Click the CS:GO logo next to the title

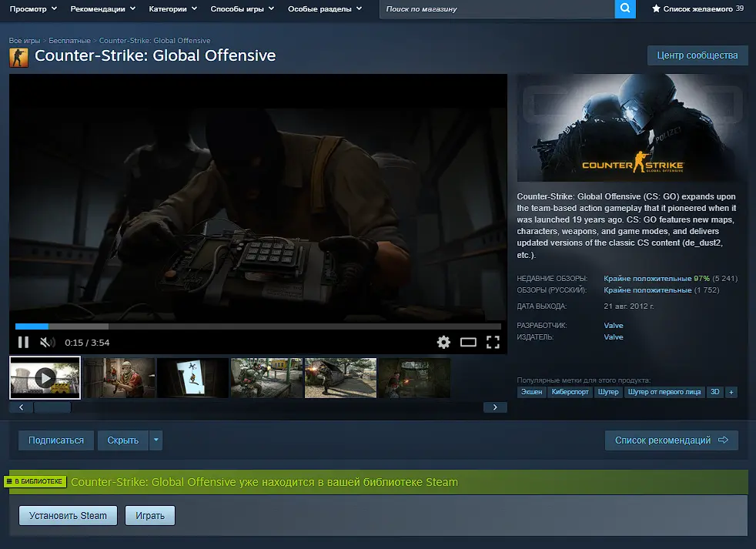pos(18,56)
